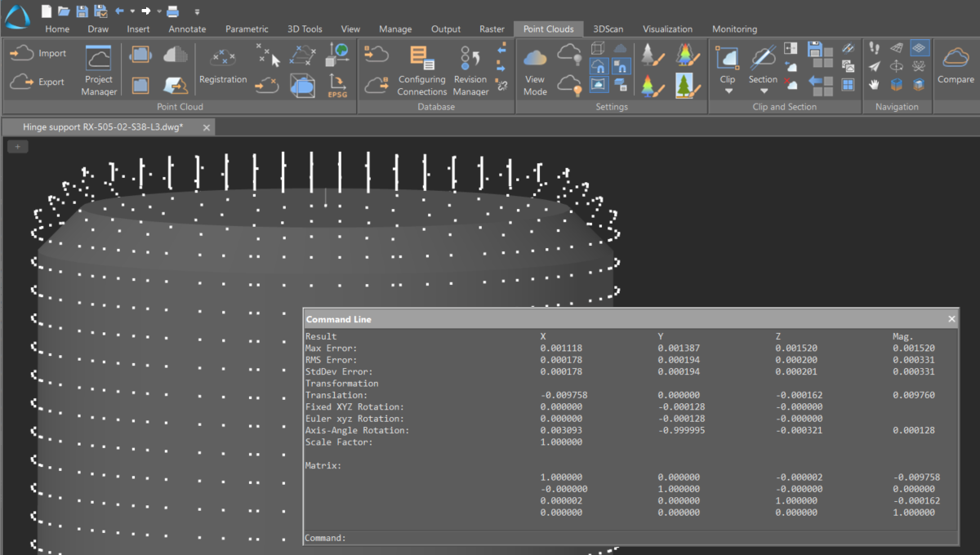The width and height of the screenshot is (980, 555).
Task: Launch the Revision Manager
Action: click(470, 69)
